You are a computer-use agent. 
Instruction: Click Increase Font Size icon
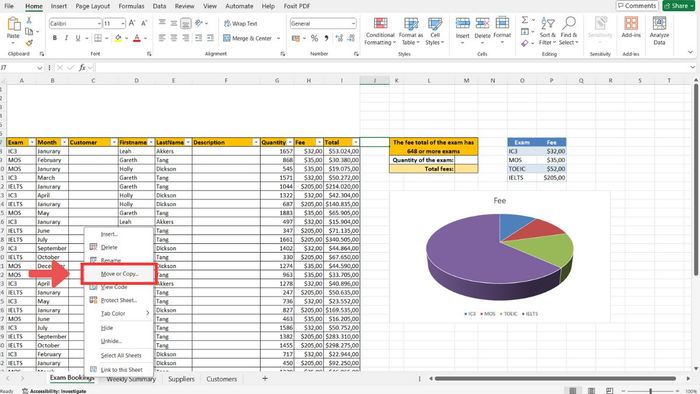(132, 23)
